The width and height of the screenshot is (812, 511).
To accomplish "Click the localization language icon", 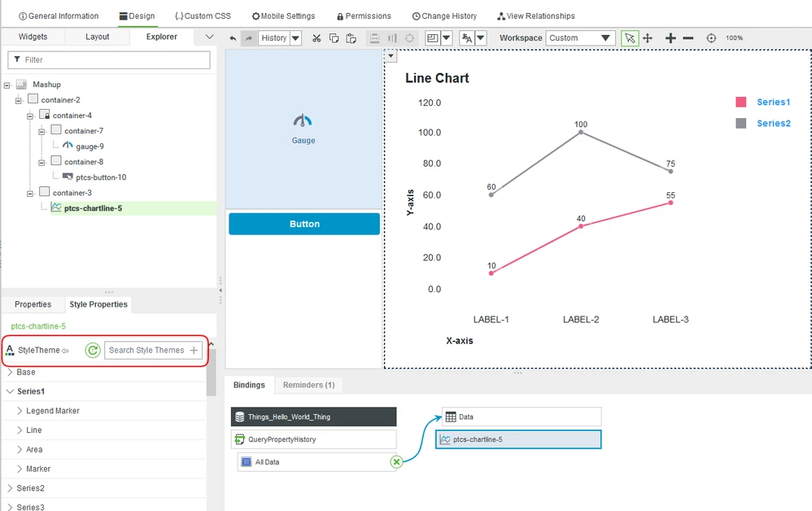I will [x=467, y=37].
